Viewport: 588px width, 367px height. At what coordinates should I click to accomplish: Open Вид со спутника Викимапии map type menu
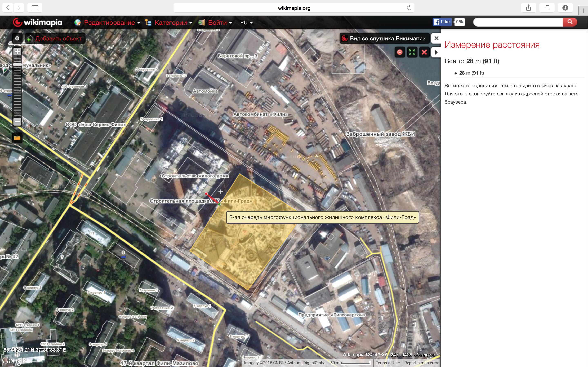point(384,38)
